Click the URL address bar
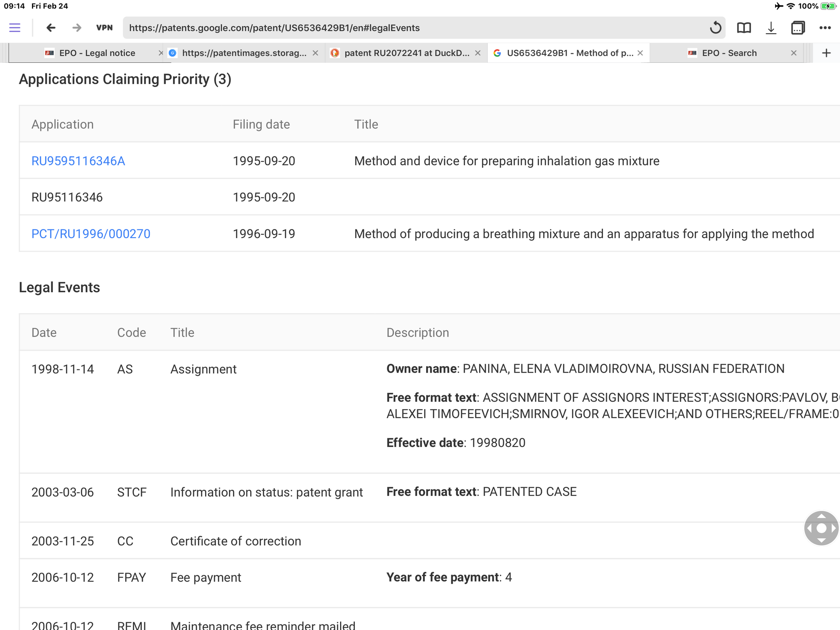The width and height of the screenshot is (840, 630). coord(410,28)
